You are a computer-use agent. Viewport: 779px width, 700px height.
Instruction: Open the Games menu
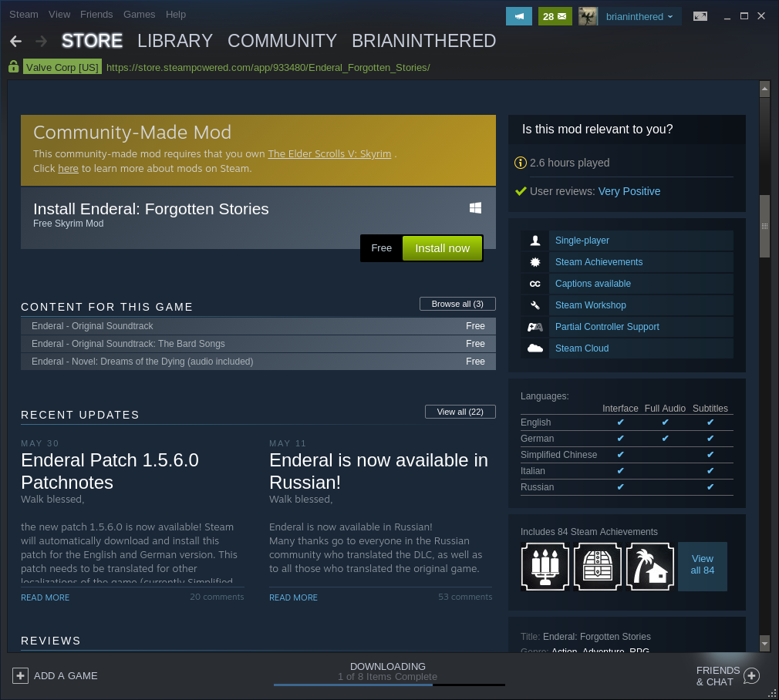pos(139,15)
